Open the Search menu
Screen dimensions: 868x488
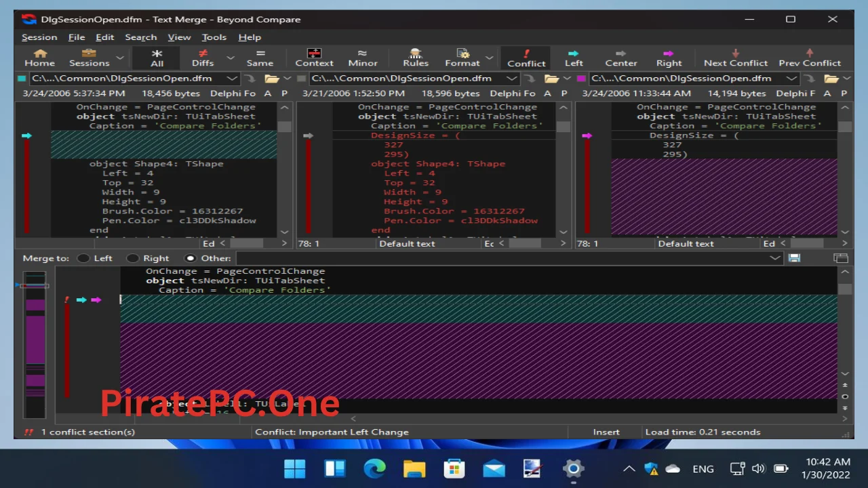[140, 37]
